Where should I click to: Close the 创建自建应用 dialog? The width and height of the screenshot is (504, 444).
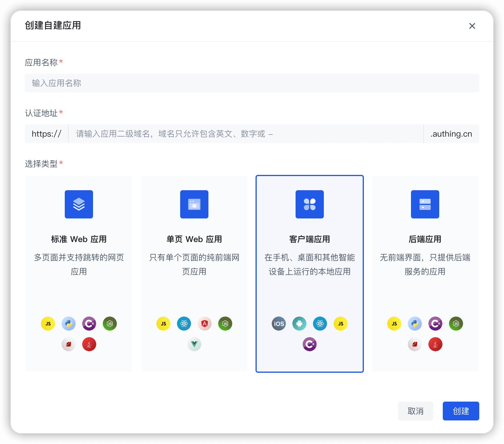tap(472, 26)
